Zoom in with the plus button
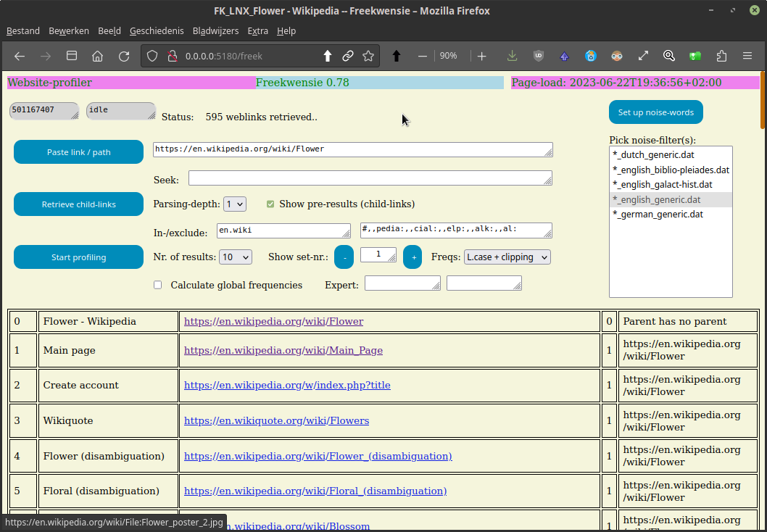The height and width of the screenshot is (532, 767). [482, 57]
